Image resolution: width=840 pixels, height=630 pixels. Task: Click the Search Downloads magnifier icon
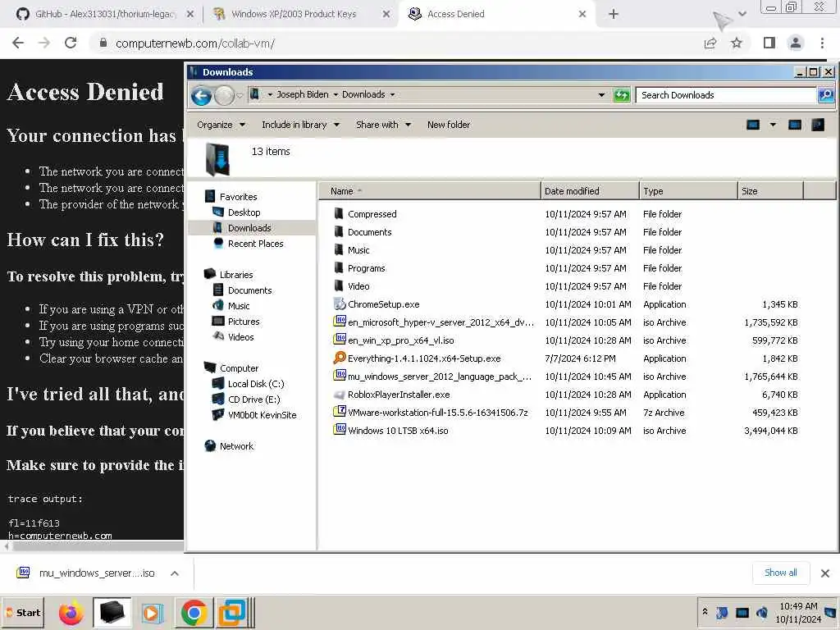pos(825,95)
